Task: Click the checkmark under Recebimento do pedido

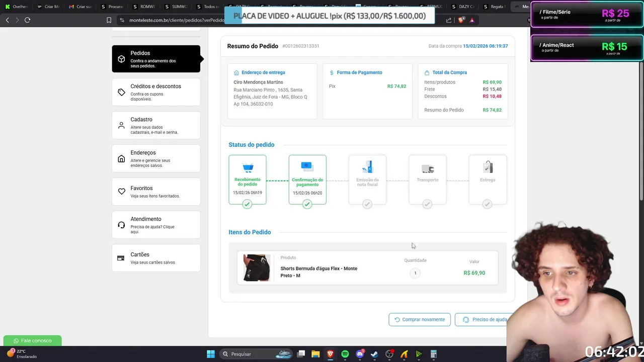Action: (247, 204)
